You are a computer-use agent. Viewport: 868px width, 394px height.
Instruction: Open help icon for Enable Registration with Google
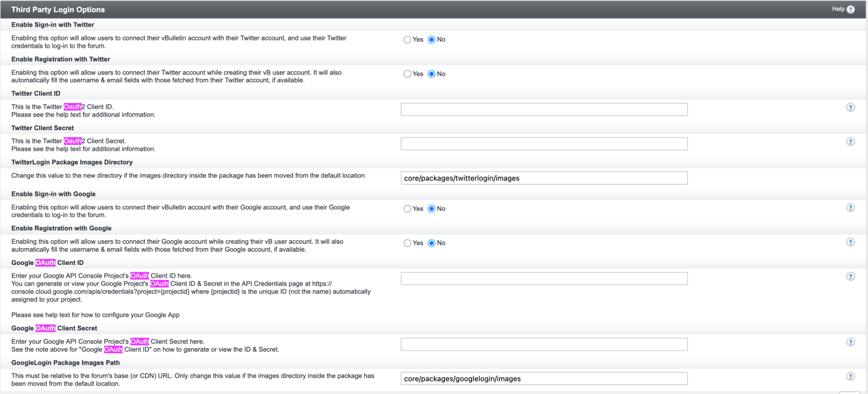coord(851,242)
